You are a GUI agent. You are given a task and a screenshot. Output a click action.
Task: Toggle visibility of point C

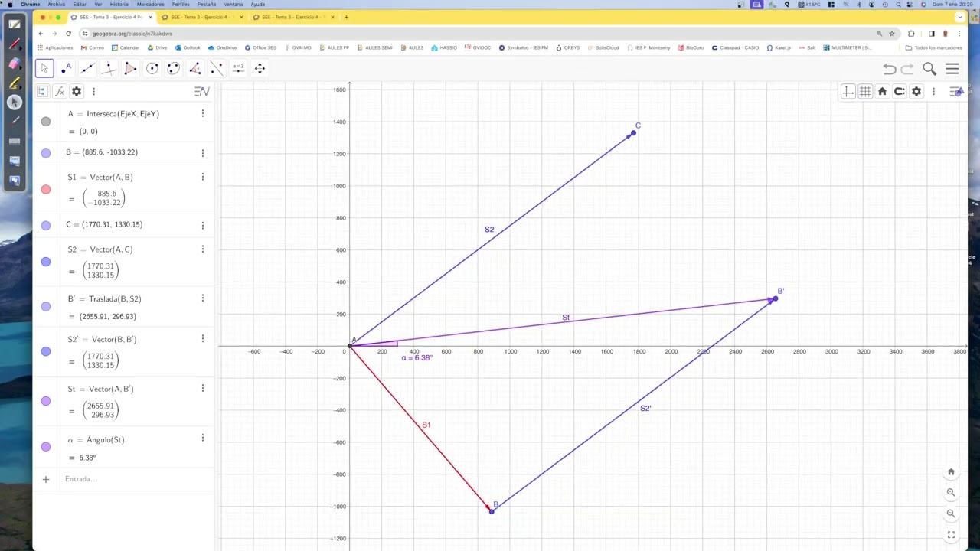[x=46, y=225]
